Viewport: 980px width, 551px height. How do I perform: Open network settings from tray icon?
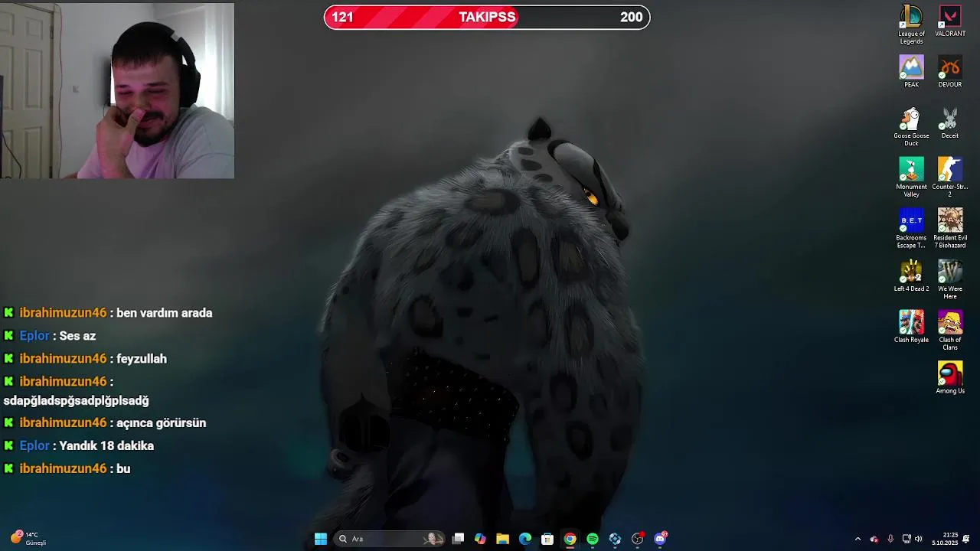coord(906,539)
